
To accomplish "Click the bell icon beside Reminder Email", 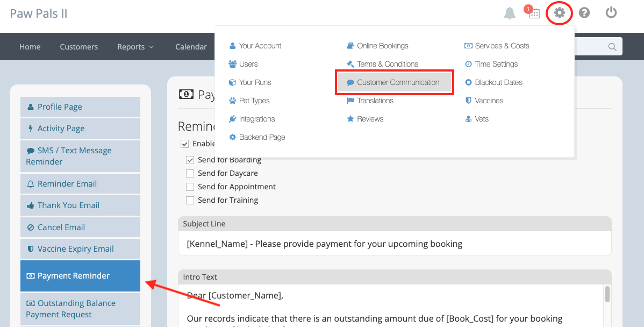I will click(x=31, y=184).
